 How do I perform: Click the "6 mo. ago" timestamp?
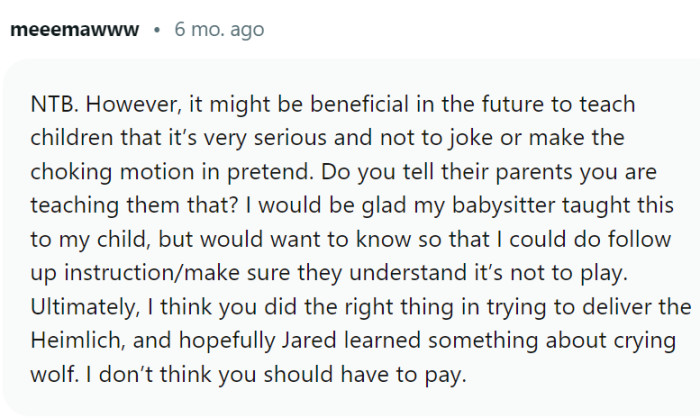[x=218, y=29]
